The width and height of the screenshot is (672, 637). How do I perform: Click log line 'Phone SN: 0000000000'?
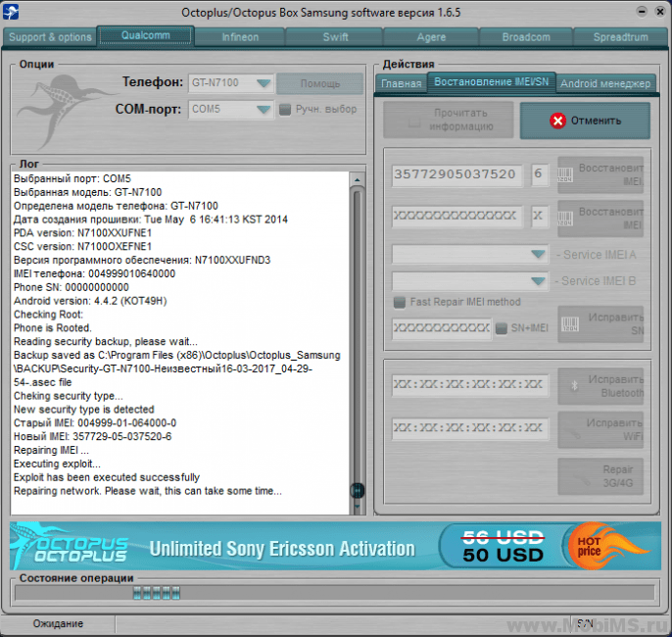72,287
